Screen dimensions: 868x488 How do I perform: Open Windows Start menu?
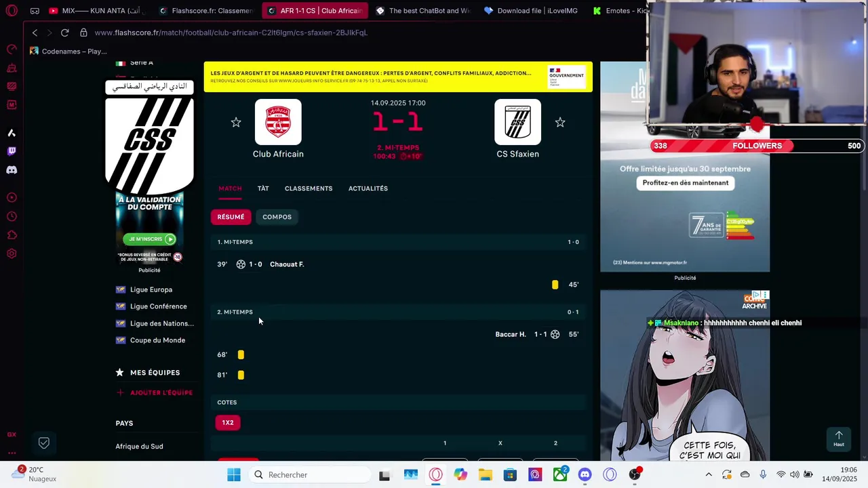click(234, 474)
